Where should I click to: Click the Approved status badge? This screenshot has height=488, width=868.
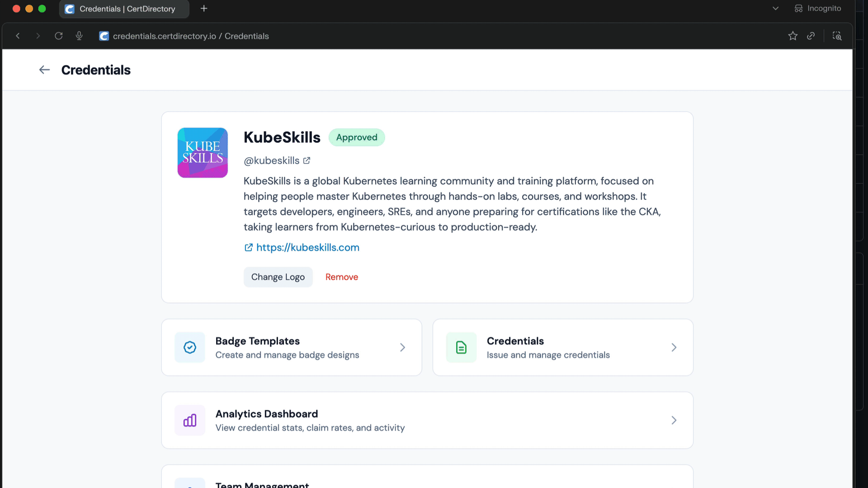pos(357,137)
